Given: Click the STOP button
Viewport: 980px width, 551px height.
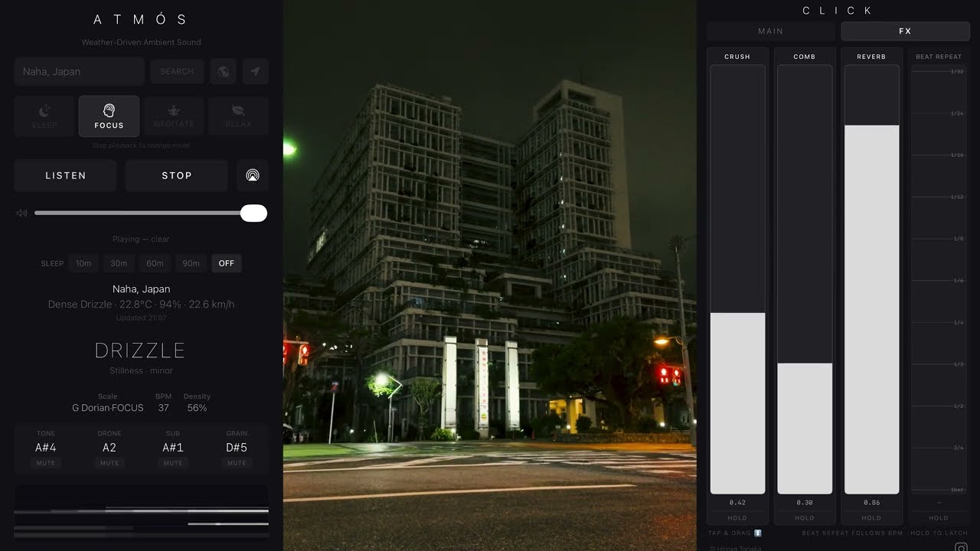Looking at the screenshot, I should click(x=177, y=175).
